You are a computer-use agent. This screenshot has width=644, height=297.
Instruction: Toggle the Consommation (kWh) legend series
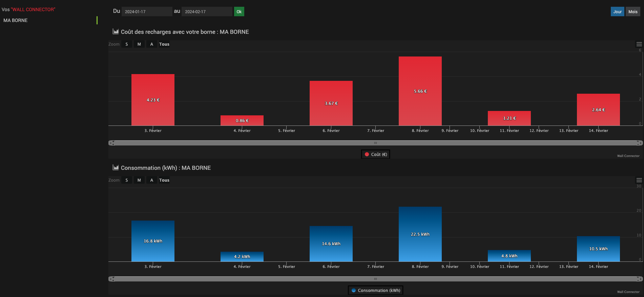point(375,290)
